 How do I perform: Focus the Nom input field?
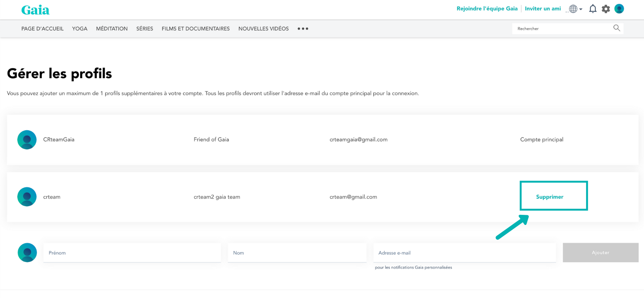coord(297,253)
